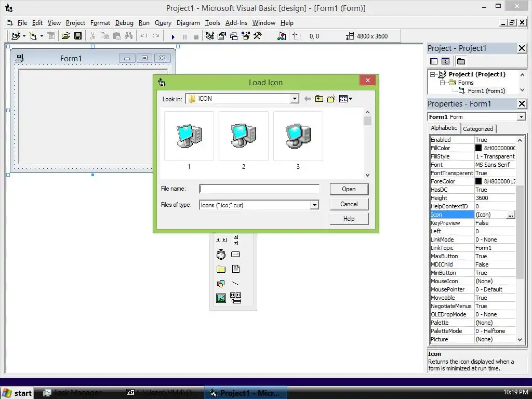
Task: Switch to the Categorized properties tab
Action: [478, 129]
